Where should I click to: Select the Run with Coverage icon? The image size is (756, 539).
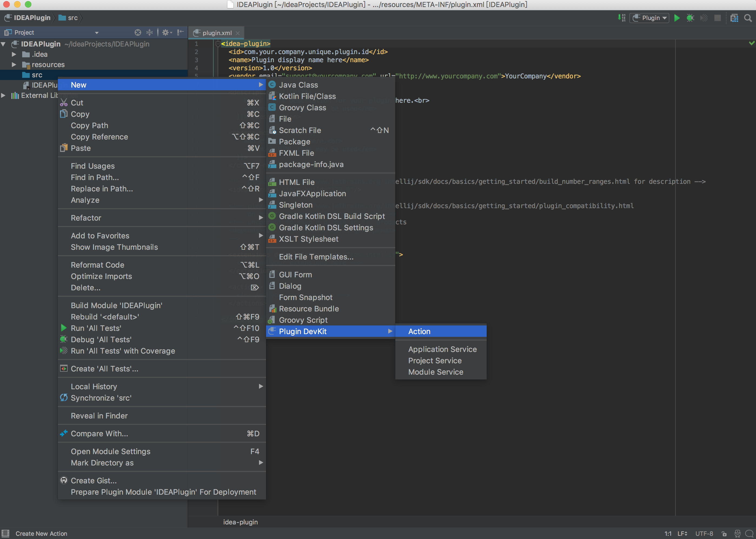(x=704, y=18)
